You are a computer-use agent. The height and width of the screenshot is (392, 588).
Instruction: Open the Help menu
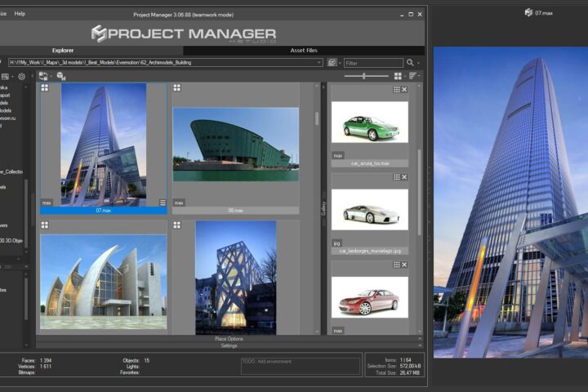pyautogui.click(x=20, y=14)
